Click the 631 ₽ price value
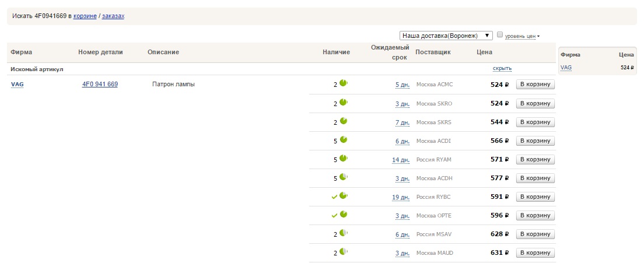 pyautogui.click(x=500, y=253)
